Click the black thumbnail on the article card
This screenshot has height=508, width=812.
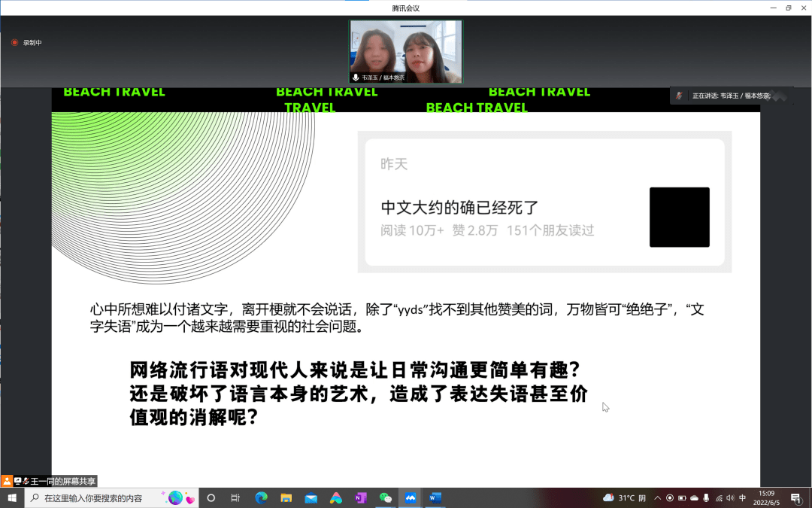point(680,217)
